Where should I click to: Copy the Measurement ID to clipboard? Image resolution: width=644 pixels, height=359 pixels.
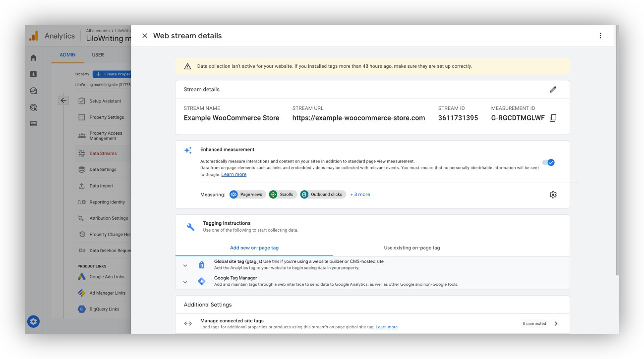553,118
